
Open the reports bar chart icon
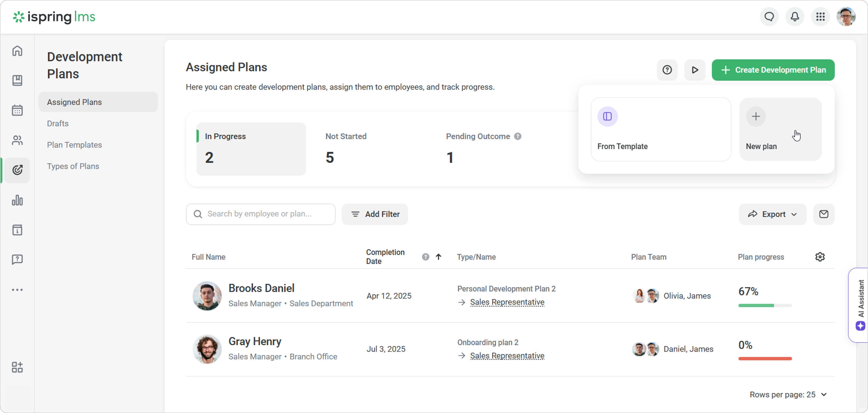click(x=17, y=200)
